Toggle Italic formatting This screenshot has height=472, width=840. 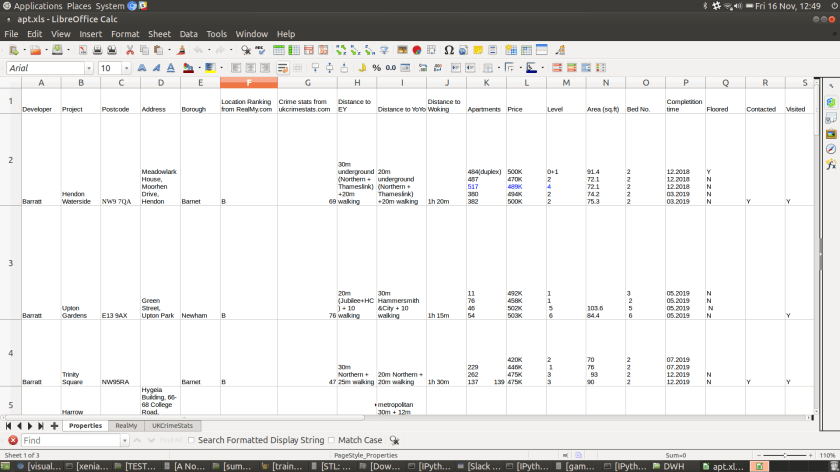[156, 68]
